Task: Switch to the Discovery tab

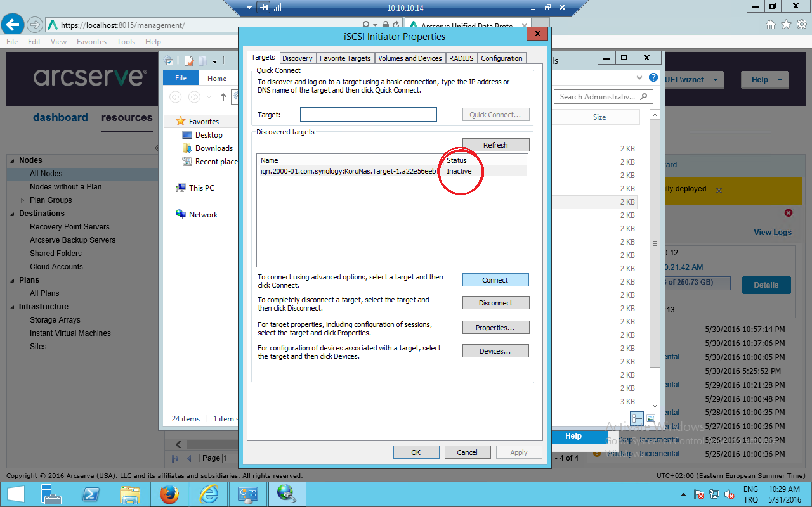Action: click(297, 58)
